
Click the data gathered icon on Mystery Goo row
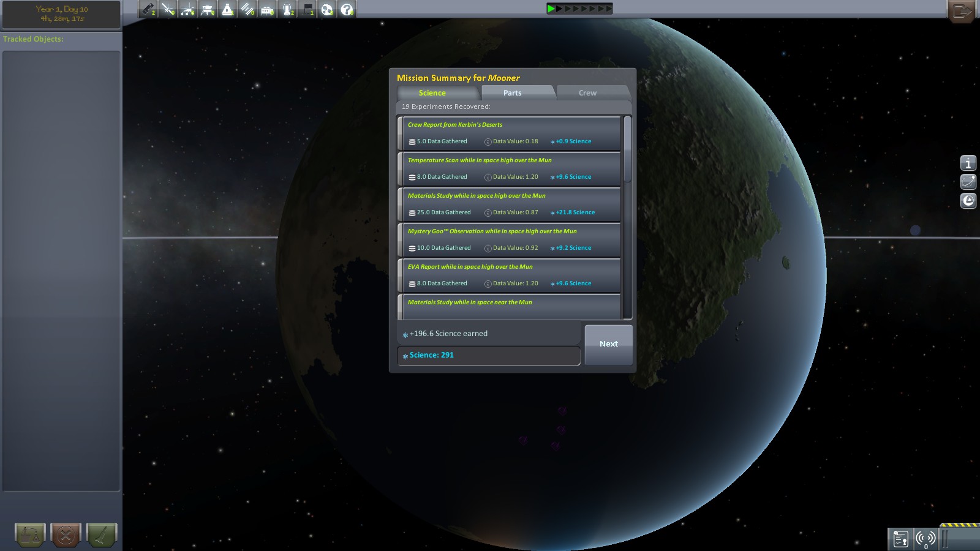(x=412, y=248)
